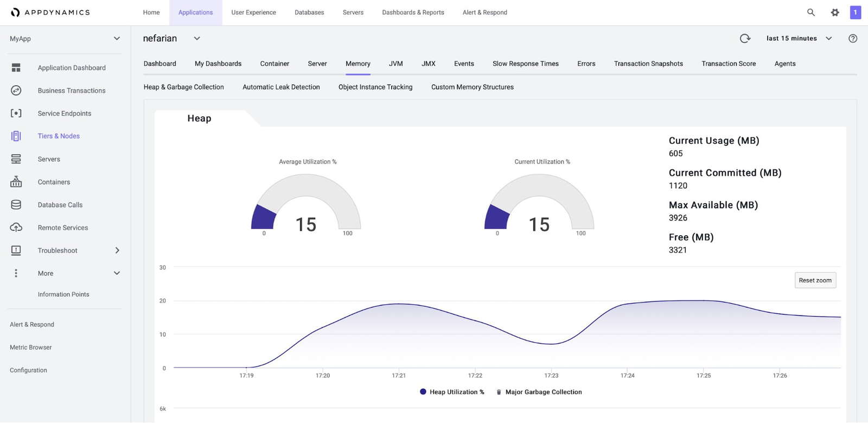Click the purple notification badge
Viewport: 868px width, 423px height.
(856, 12)
